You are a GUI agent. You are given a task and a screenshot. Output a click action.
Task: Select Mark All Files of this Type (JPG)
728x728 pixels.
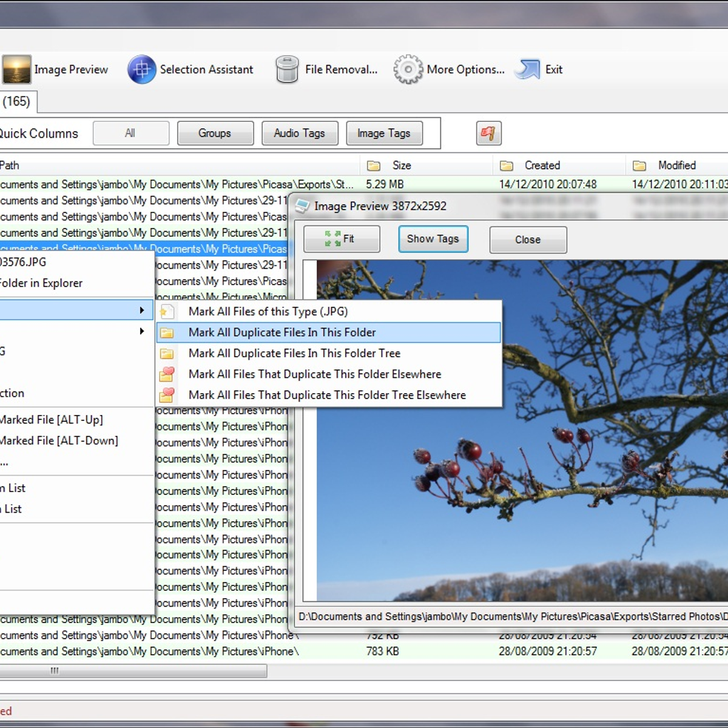pos(268,312)
